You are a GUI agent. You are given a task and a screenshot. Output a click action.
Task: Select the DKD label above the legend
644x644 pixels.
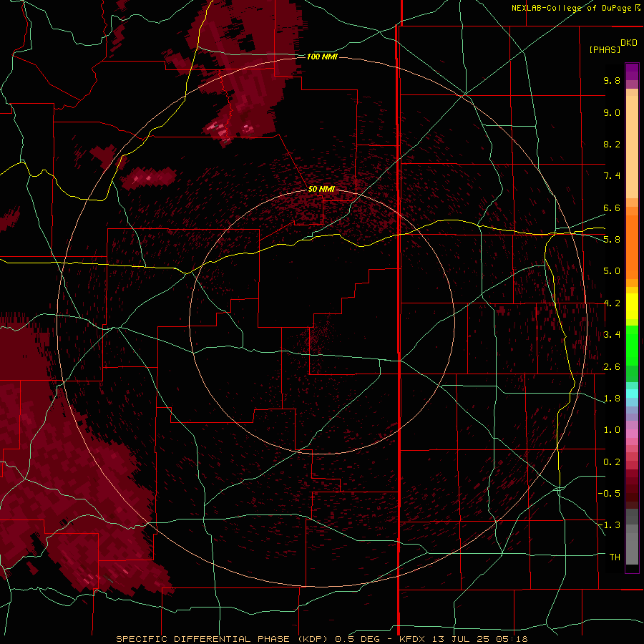(x=629, y=43)
